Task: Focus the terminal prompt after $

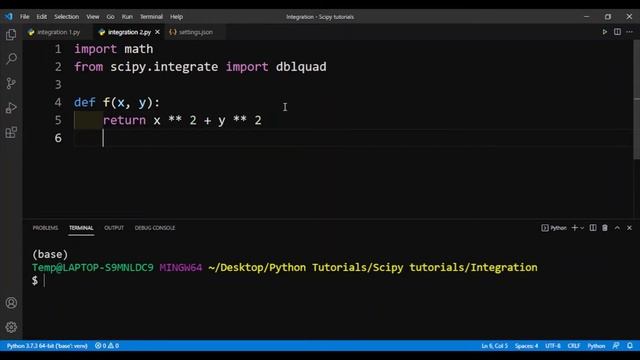Action: pyautogui.click(x=45, y=280)
